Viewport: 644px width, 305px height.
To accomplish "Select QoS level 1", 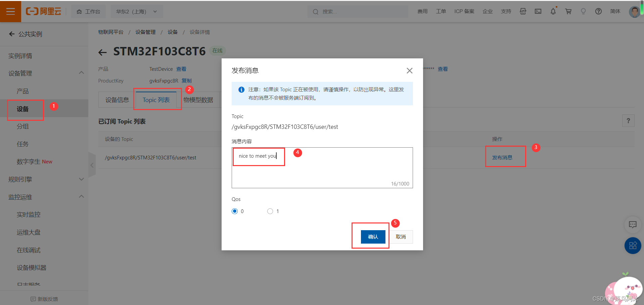I will pyautogui.click(x=270, y=211).
